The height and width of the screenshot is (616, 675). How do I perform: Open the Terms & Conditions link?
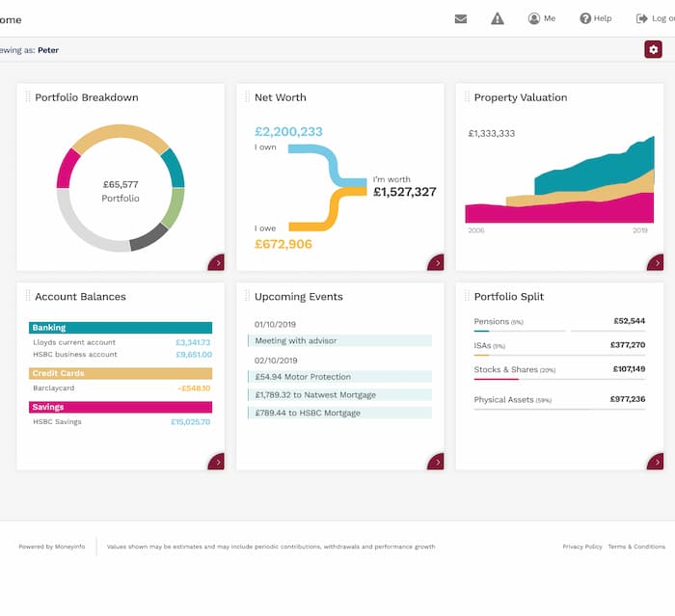click(x=635, y=547)
